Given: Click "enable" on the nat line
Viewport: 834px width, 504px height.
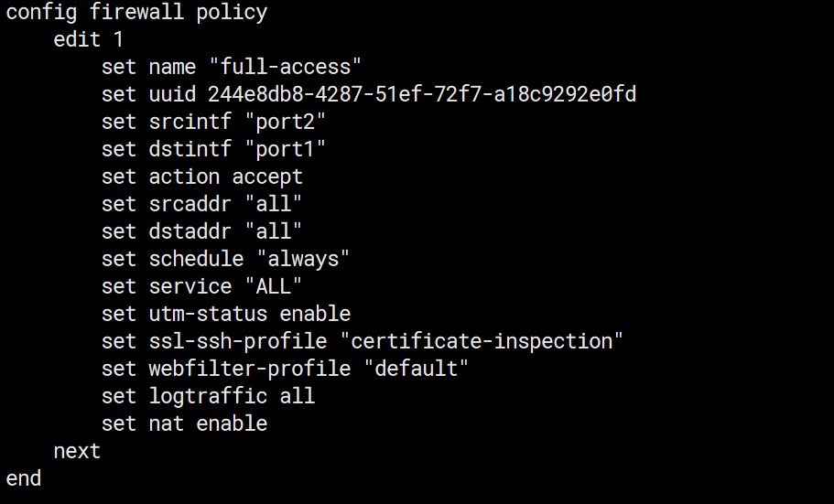Looking at the screenshot, I should pyautogui.click(x=232, y=424).
